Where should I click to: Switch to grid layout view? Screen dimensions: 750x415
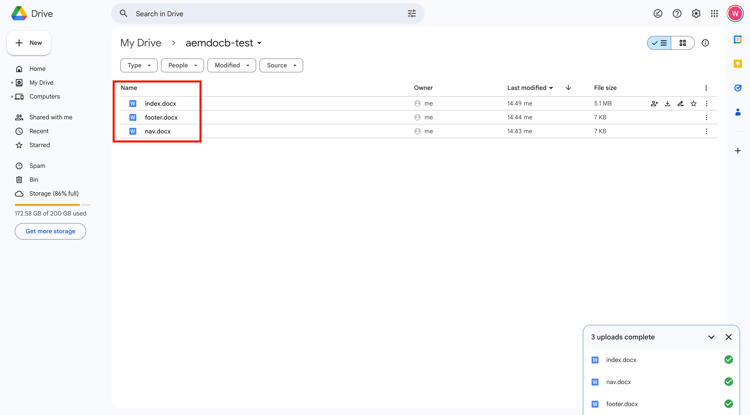tap(683, 43)
